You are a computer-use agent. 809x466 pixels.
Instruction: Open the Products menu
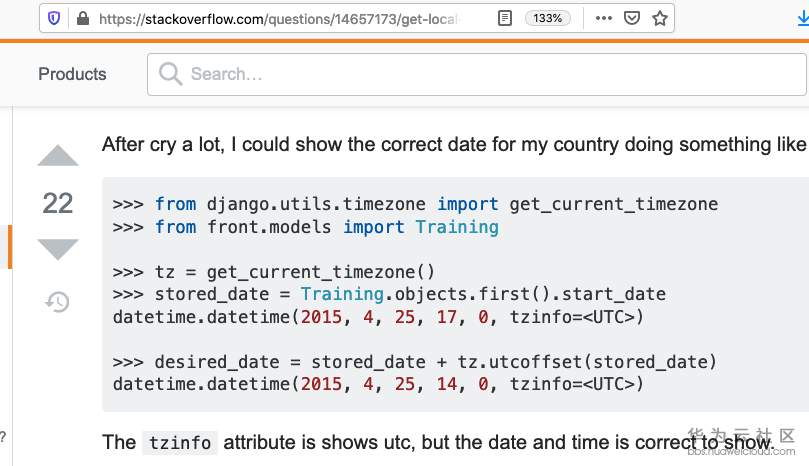(72, 74)
